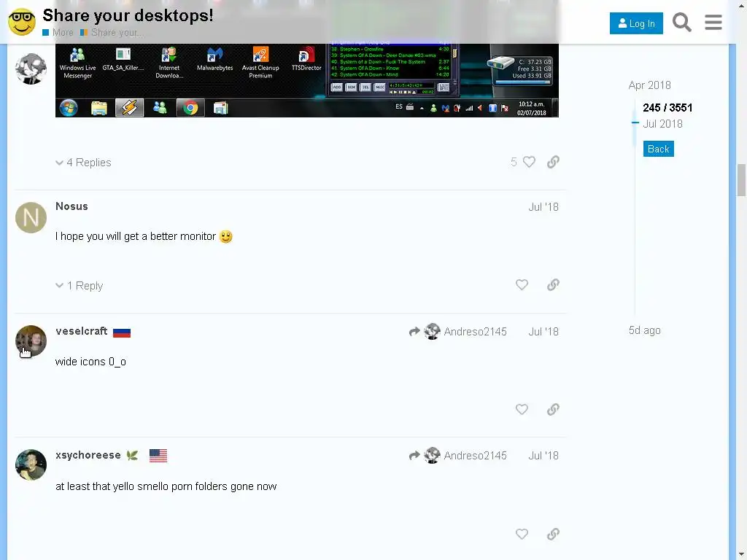Open the hamburger menu icon
The image size is (747, 560).
pyautogui.click(x=713, y=23)
